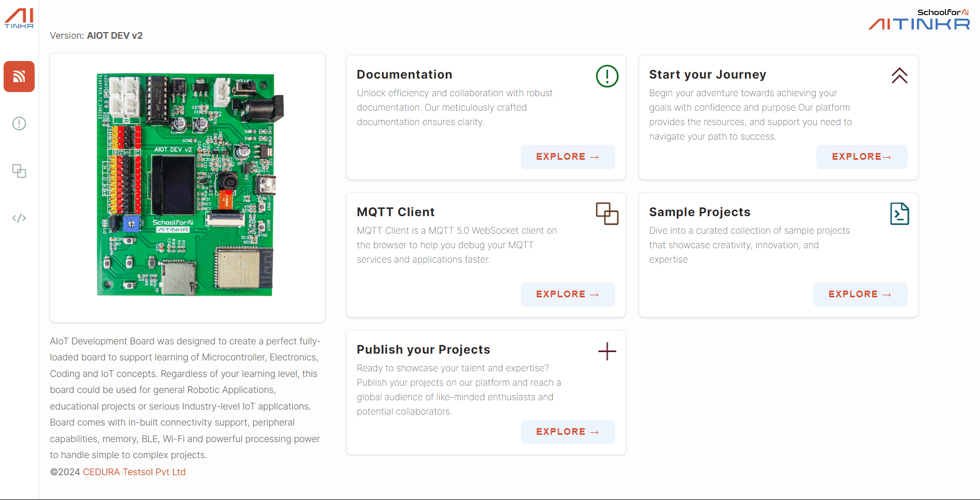Explore the MQTT Client tool
Viewport: 980px width, 500px height.
(x=567, y=294)
